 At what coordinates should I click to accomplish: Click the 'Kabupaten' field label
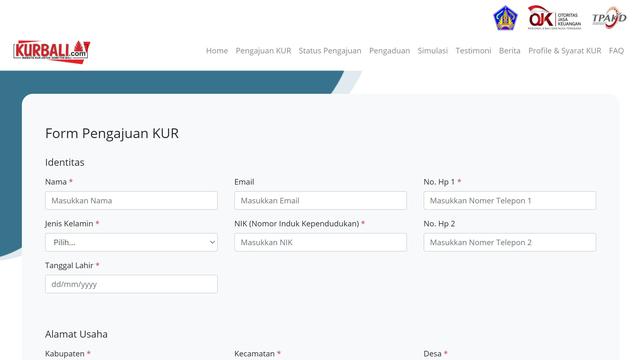(x=64, y=353)
